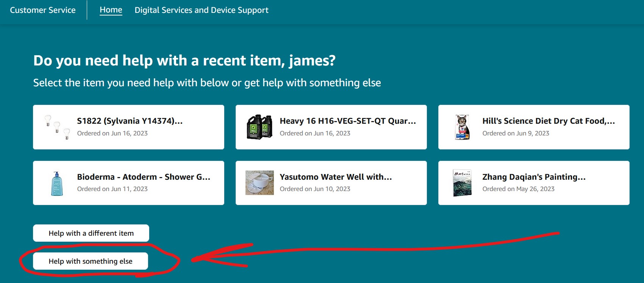Screen dimensions: 644x283
Task: Click the Help with something else button
Action: (91, 261)
